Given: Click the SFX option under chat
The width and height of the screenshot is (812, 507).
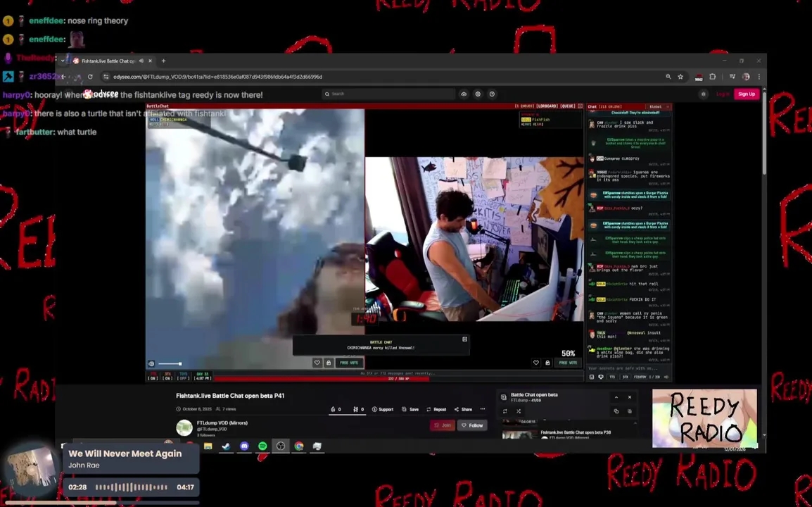Looking at the screenshot, I should [625, 377].
